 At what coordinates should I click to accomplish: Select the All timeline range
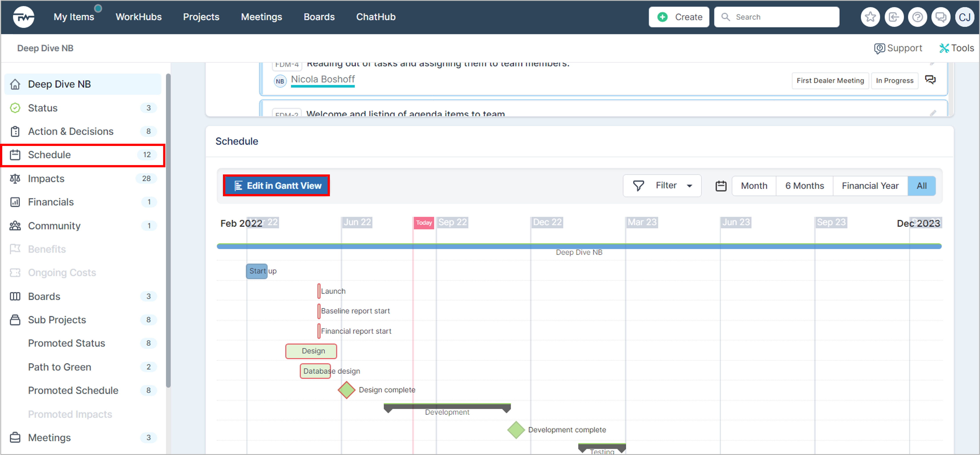(921, 186)
